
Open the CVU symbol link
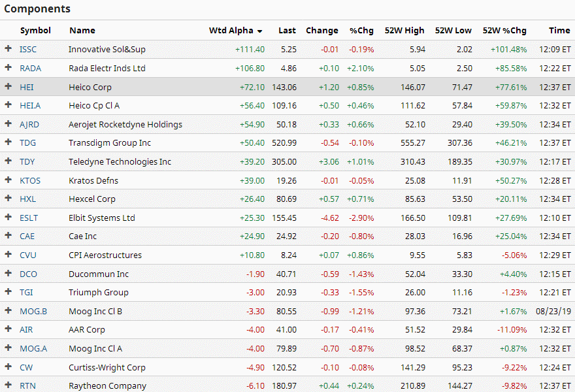[x=28, y=255]
